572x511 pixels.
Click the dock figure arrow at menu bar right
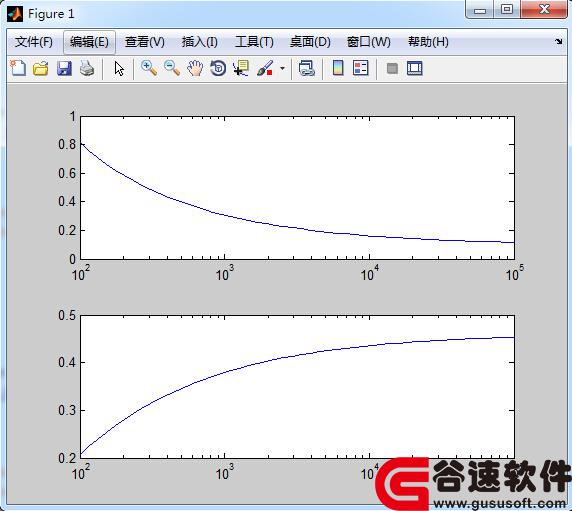[559, 42]
